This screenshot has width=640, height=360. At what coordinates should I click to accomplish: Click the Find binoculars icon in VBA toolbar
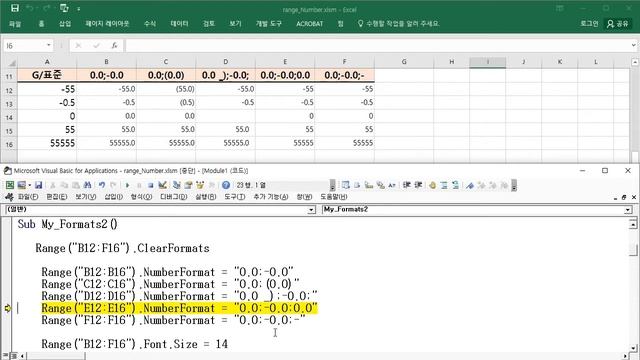(x=87, y=185)
